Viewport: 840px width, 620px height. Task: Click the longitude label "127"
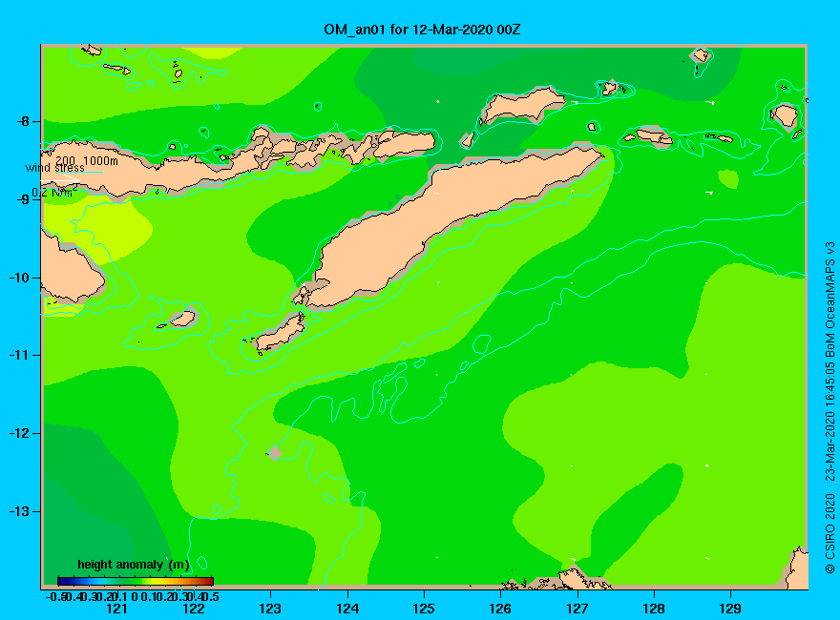point(577,609)
